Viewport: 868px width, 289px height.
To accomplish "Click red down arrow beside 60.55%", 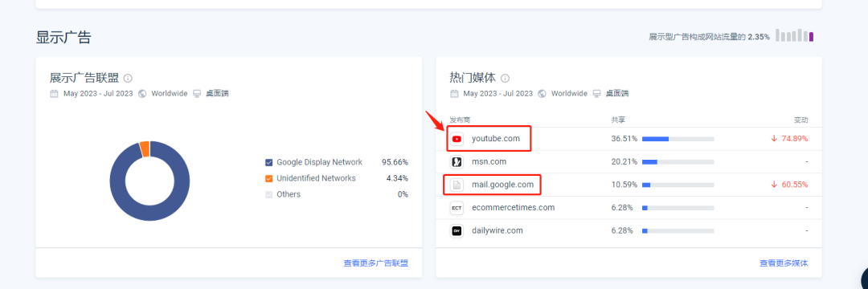I will click(x=775, y=185).
